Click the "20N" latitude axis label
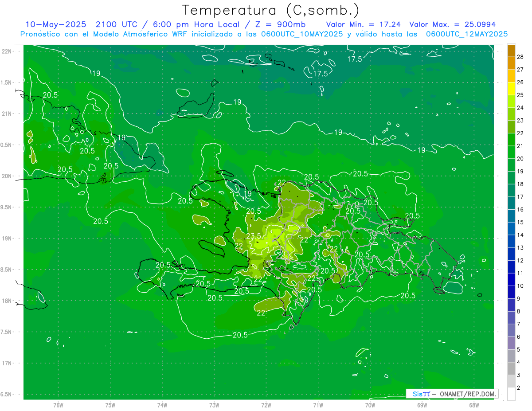Viewport: 532px width, 411px height. point(6,176)
